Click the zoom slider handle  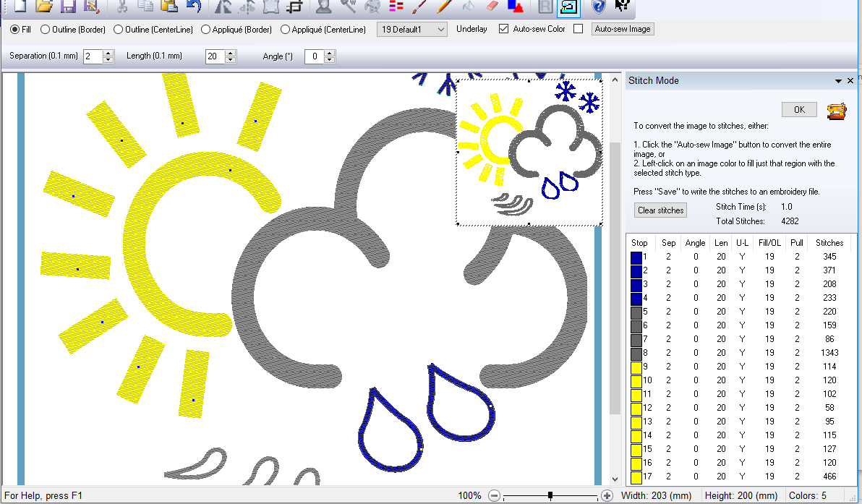point(550,496)
